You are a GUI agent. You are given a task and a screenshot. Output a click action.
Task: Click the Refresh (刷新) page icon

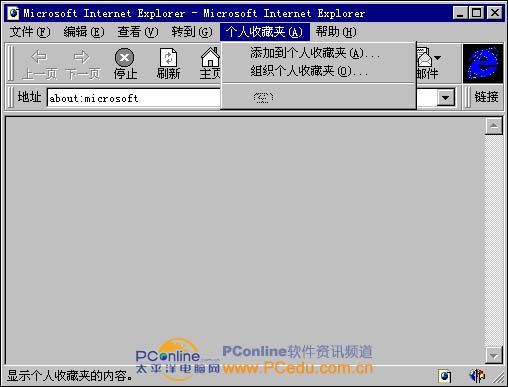(x=168, y=58)
